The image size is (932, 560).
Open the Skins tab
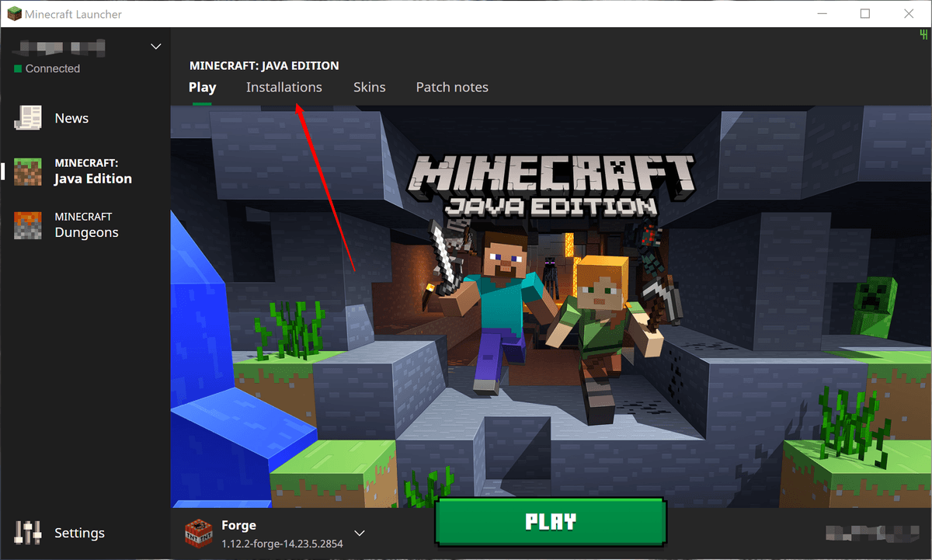[x=369, y=87]
